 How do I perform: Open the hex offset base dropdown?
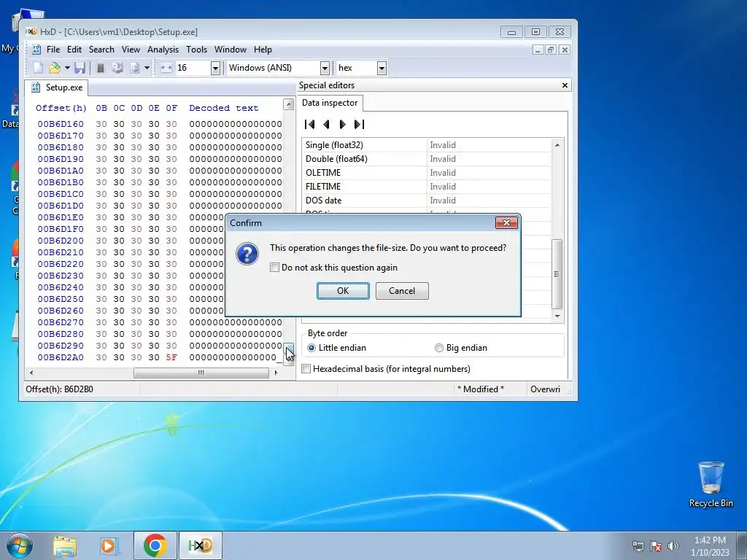[x=382, y=68]
